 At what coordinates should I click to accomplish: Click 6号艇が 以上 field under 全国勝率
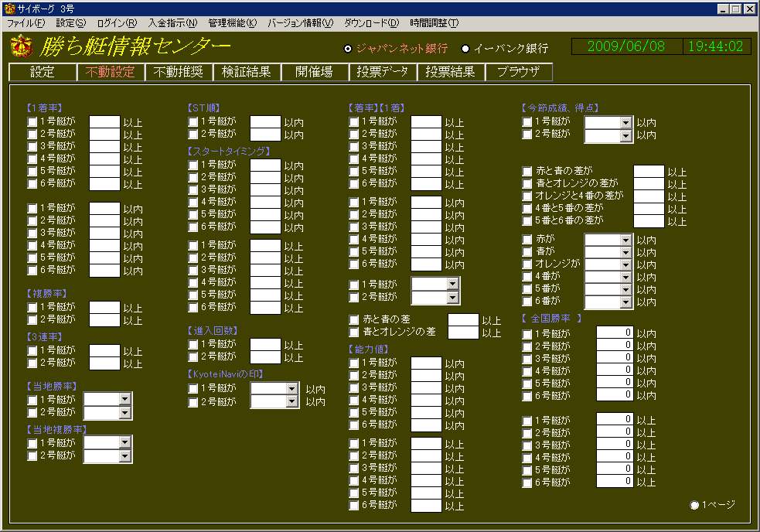coord(615,481)
